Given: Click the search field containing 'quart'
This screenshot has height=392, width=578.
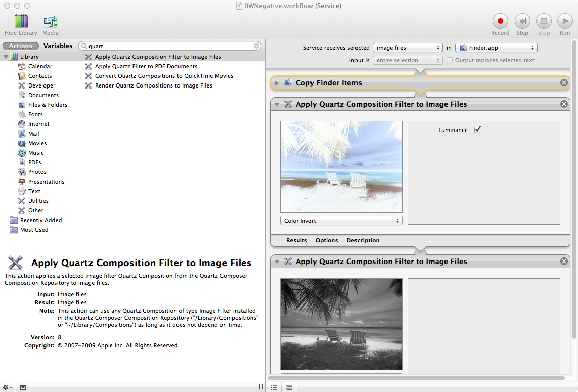Looking at the screenshot, I should (x=170, y=46).
